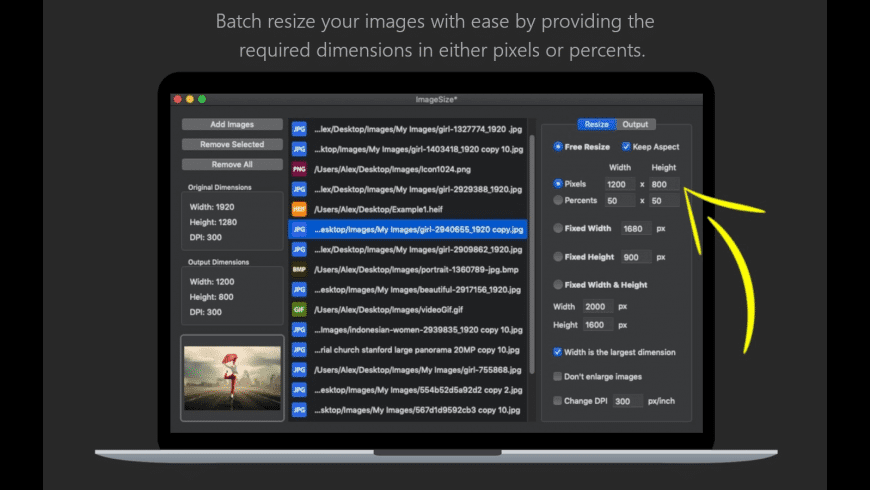This screenshot has width=870, height=490.
Task: Toggle the Keep Aspect checkbox
Action: 626,147
